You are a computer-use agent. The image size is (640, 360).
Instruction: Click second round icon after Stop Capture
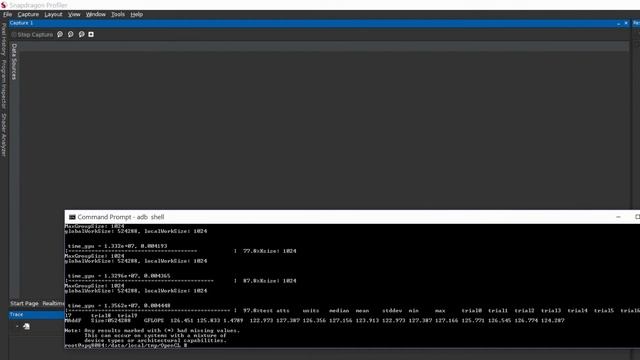point(71,34)
